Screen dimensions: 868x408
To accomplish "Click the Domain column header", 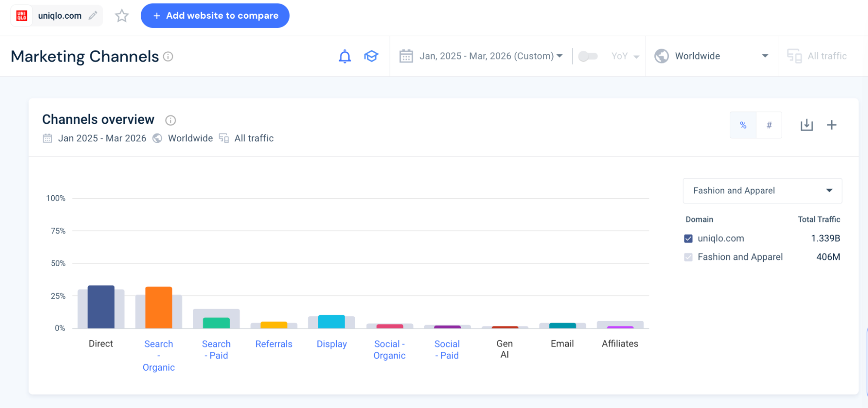I will point(699,220).
